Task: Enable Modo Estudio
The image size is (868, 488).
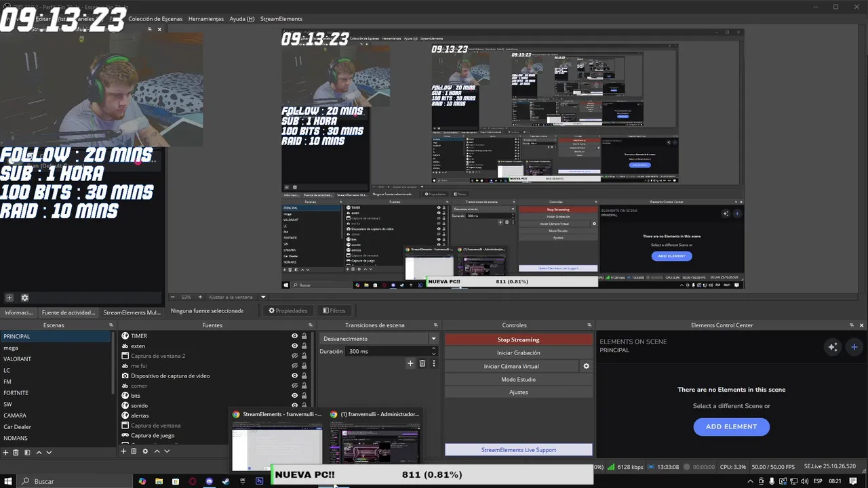Action: click(x=519, y=380)
